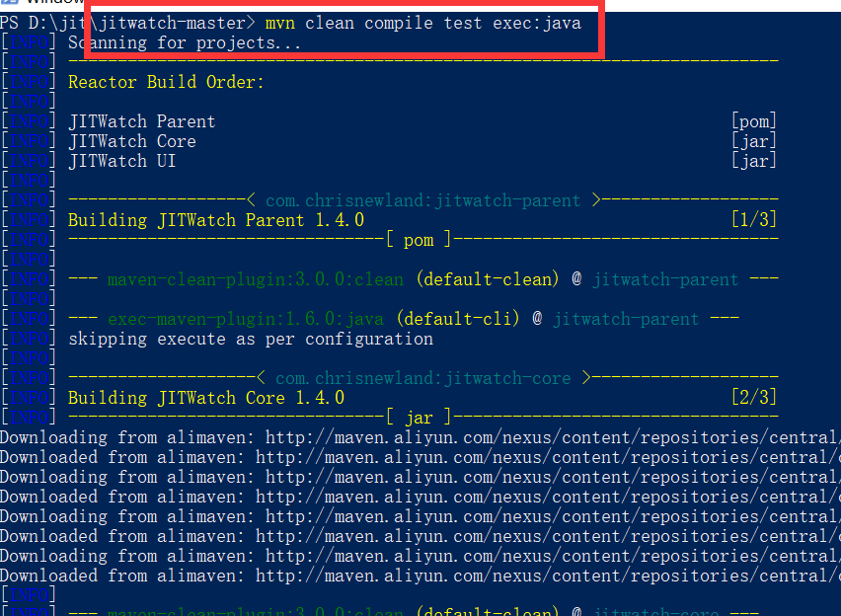This screenshot has height=616, width=841.
Task: Click the first 'Downloaded from alimaven' line
Action: click(420, 458)
